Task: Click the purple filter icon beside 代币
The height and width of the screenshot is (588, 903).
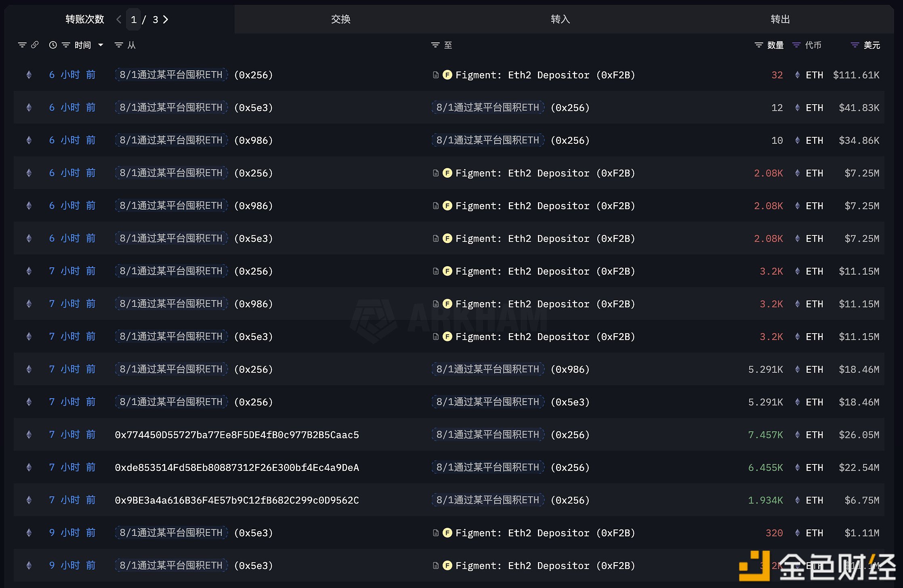Action: pyautogui.click(x=796, y=45)
